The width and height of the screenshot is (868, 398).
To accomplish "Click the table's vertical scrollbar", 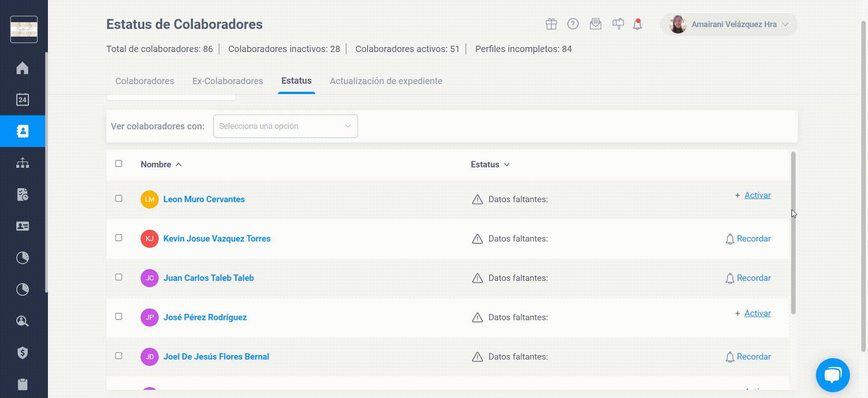I will click(x=793, y=233).
